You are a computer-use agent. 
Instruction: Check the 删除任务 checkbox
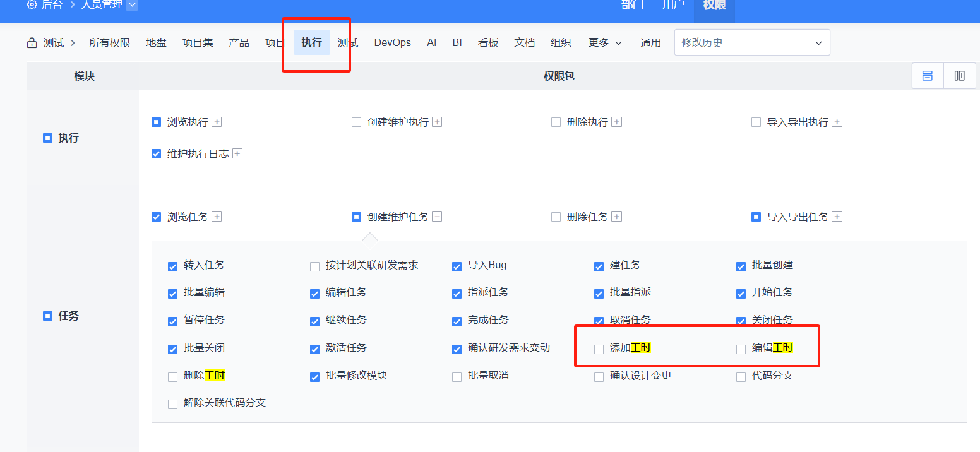(556, 217)
